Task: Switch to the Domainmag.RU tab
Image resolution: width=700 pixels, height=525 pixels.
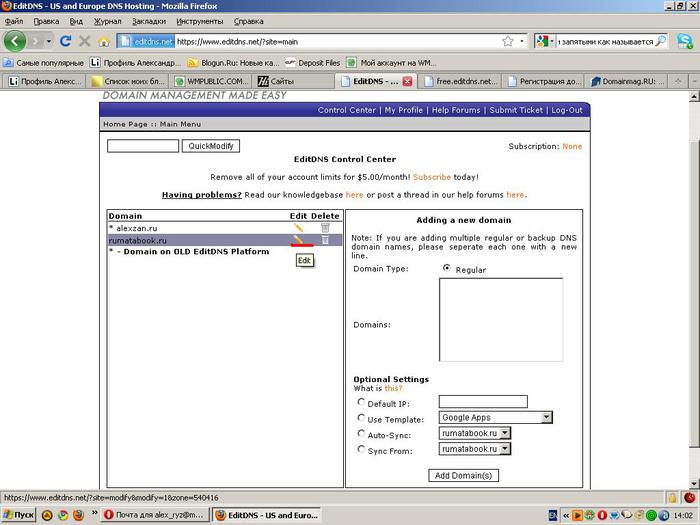Action: pyautogui.click(x=628, y=81)
